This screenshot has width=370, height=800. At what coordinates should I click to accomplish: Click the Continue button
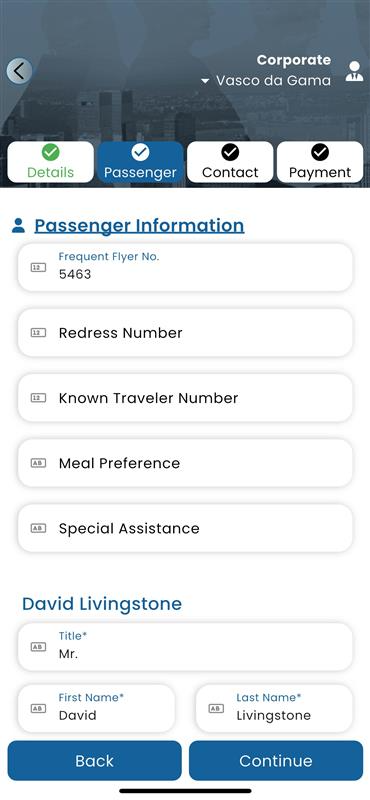[x=276, y=761]
